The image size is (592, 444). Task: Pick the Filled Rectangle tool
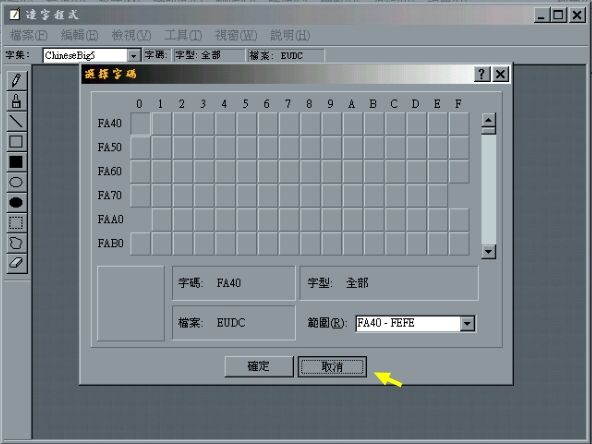[16, 162]
